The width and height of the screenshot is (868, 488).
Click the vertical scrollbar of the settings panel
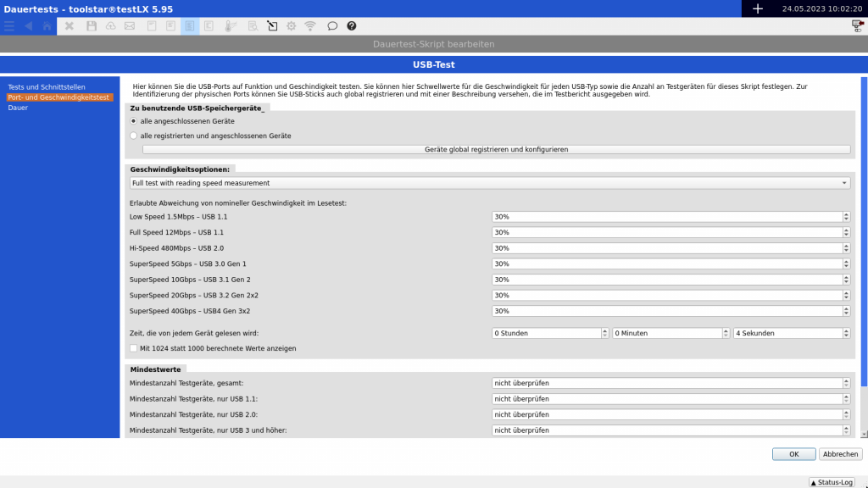tap(864, 254)
